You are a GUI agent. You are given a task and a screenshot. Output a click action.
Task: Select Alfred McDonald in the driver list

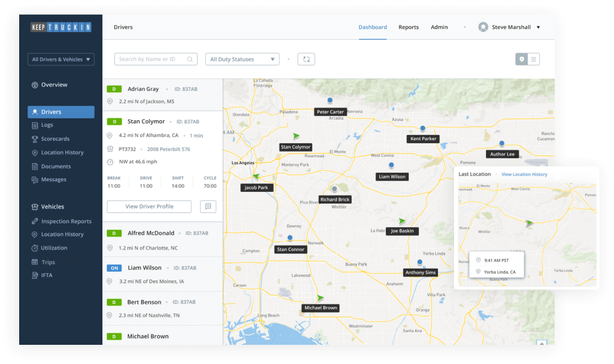pyautogui.click(x=151, y=233)
